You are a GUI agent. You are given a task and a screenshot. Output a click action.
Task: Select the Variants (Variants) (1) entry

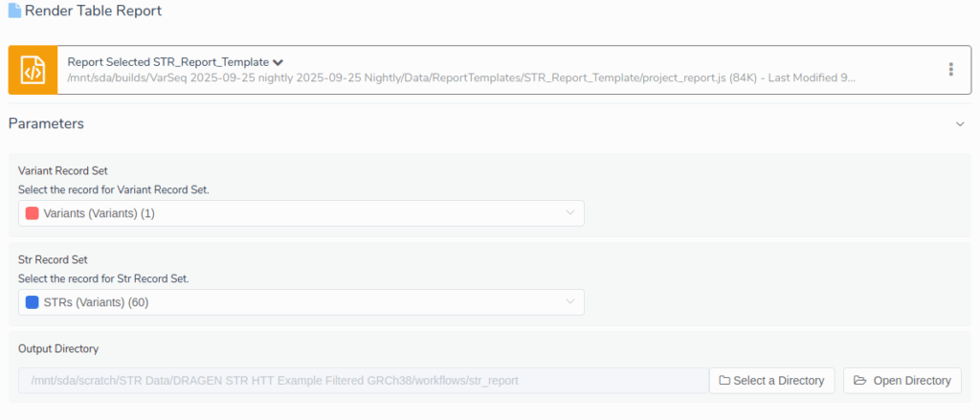(100, 213)
